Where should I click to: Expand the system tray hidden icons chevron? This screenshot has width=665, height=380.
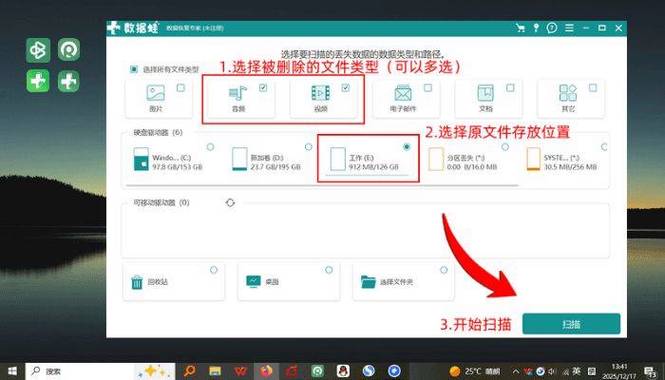(516, 372)
